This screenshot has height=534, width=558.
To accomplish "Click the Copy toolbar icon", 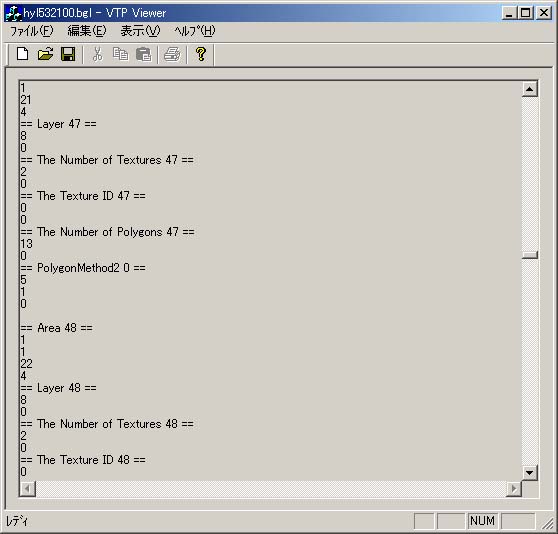I will coord(120,54).
